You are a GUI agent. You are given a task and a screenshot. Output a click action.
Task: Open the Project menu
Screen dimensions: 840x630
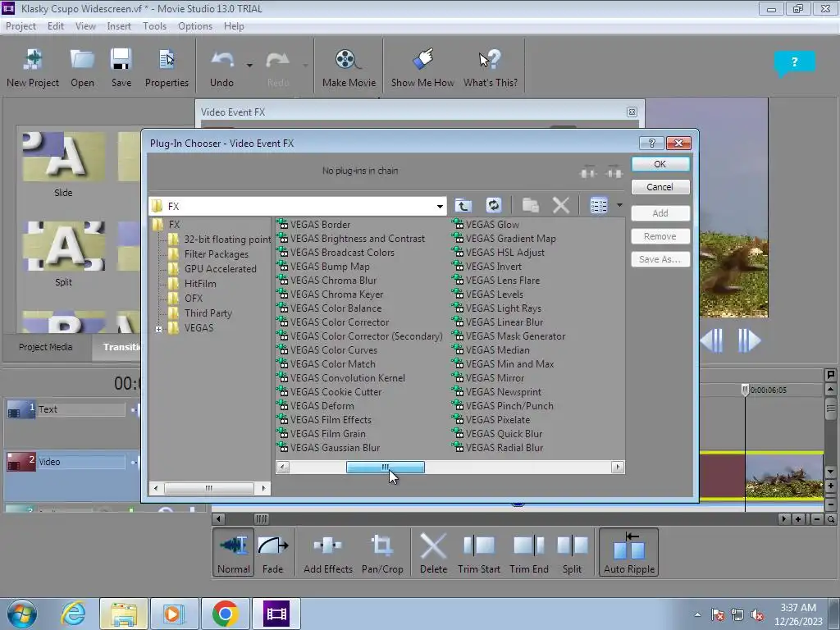[x=21, y=25]
